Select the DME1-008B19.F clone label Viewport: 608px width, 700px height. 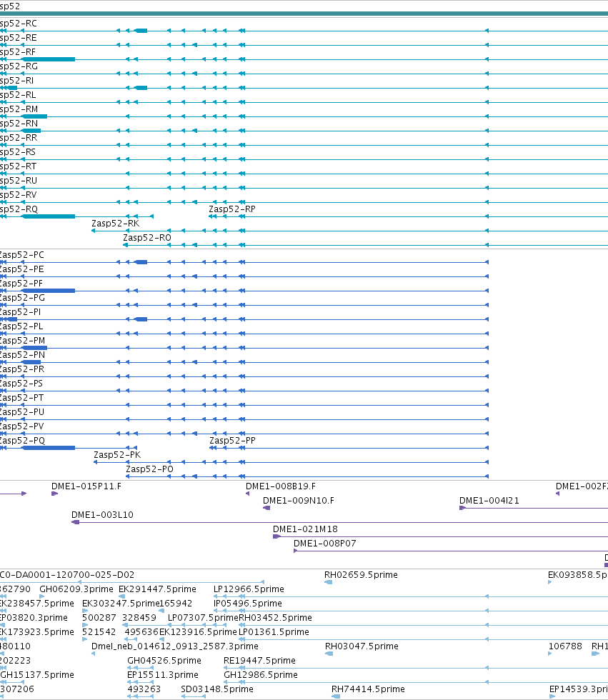coord(281,486)
